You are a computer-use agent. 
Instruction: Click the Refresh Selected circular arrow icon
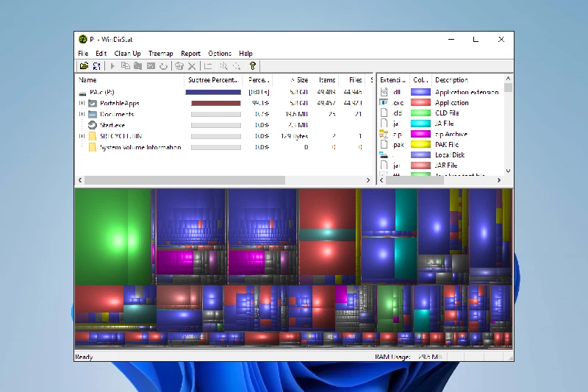tap(163, 66)
